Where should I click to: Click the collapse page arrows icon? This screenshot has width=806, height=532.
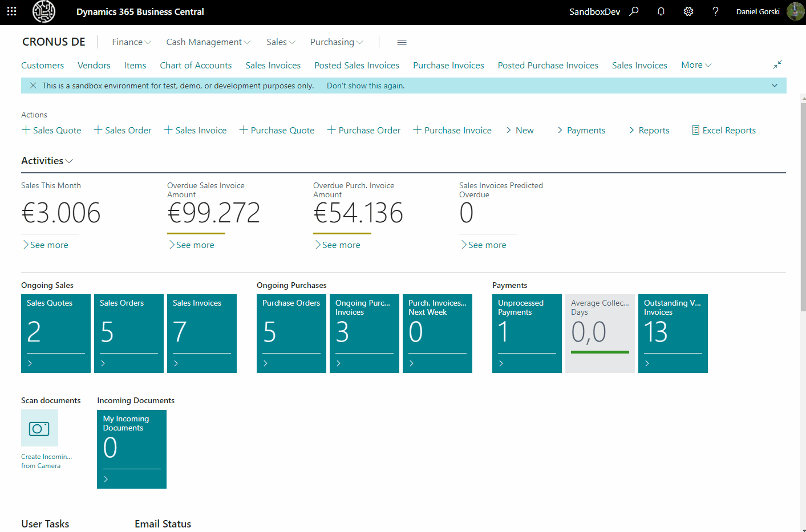pyautogui.click(x=777, y=65)
